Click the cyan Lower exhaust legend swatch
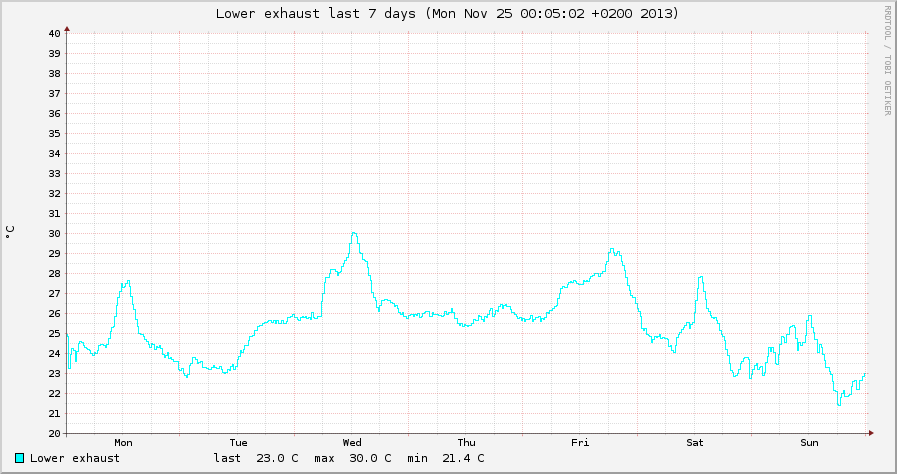 [19, 458]
